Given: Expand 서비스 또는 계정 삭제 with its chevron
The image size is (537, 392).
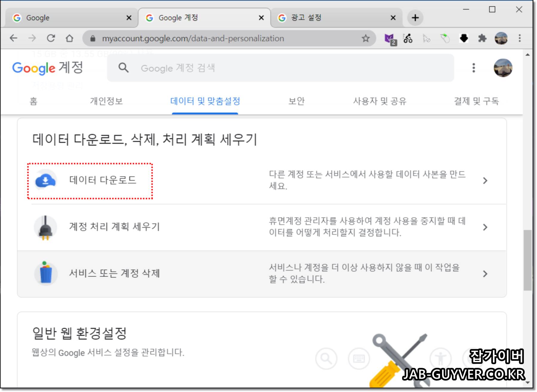Looking at the screenshot, I should (x=485, y=273).
